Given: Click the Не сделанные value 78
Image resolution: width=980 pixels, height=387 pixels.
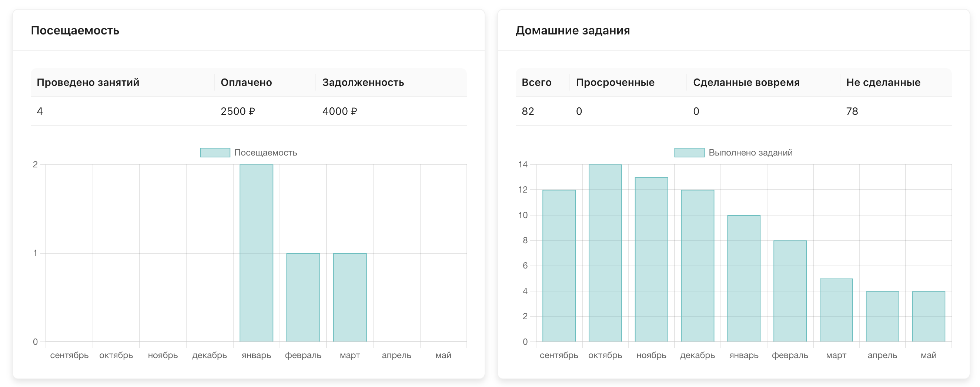Looking at the screenshot, I should coord(852,111).
